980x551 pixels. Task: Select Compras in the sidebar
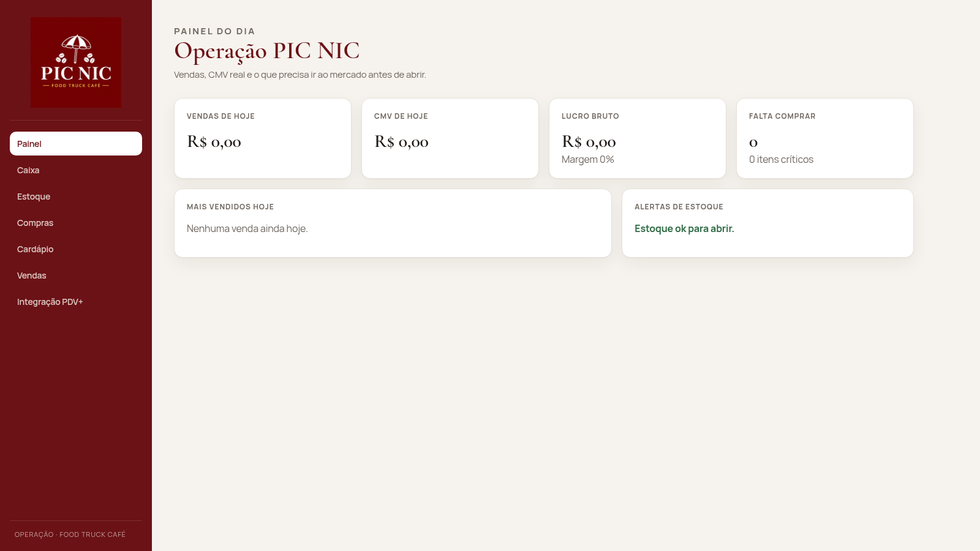[x=76, y=223]
